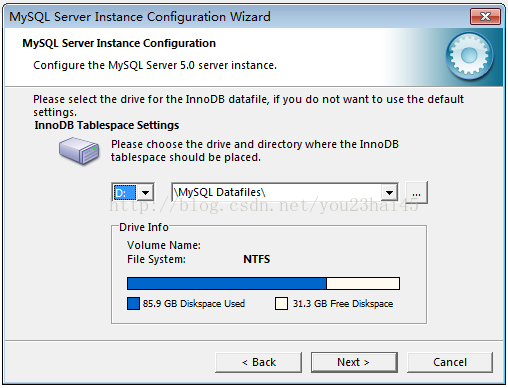Viewport: 508px width, 388px height.
Task: Close the wizard window with the X
Action: pos(485,16)
